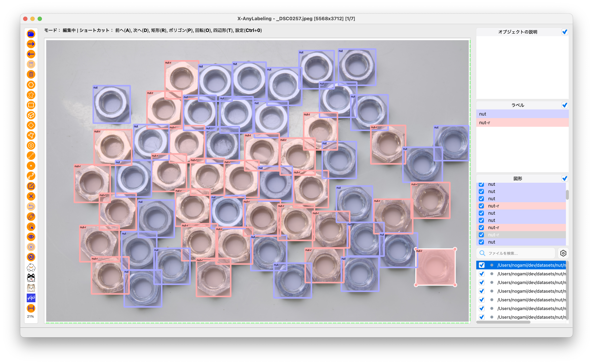Click top-right handle of selected nut-r box

pyautogui.click(x=455, y=249)
